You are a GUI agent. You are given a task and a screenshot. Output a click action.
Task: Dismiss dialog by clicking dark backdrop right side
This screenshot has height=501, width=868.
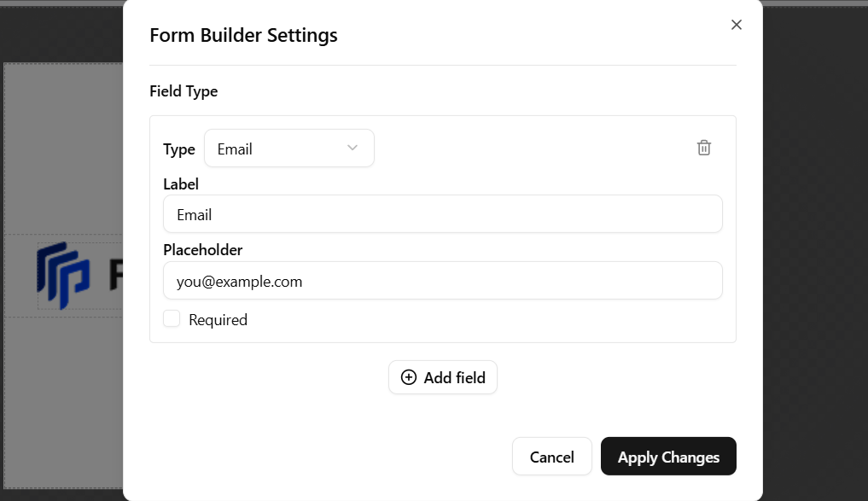point(815,249)
